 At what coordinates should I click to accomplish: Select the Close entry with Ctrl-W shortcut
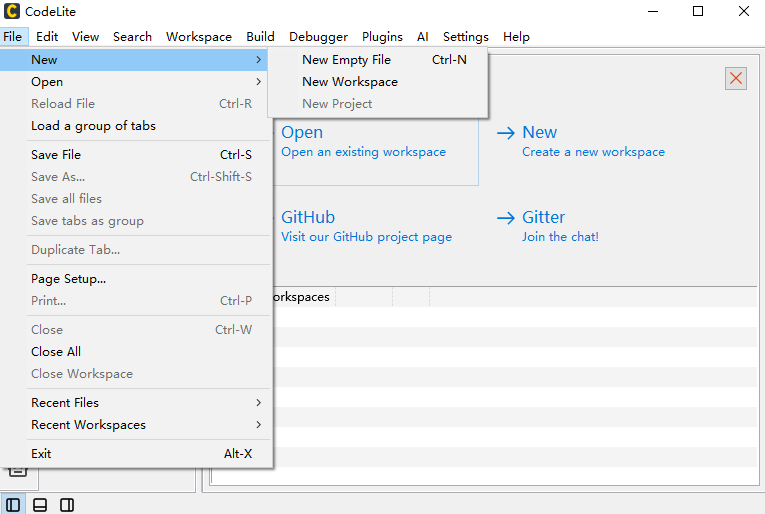(134, 330)
